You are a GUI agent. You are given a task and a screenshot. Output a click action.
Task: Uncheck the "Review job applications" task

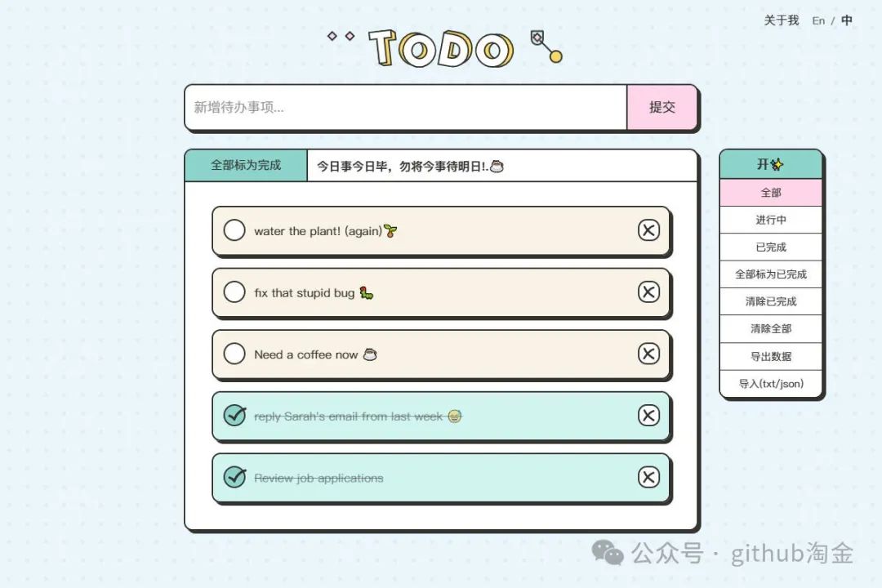[x=234, y=477]
